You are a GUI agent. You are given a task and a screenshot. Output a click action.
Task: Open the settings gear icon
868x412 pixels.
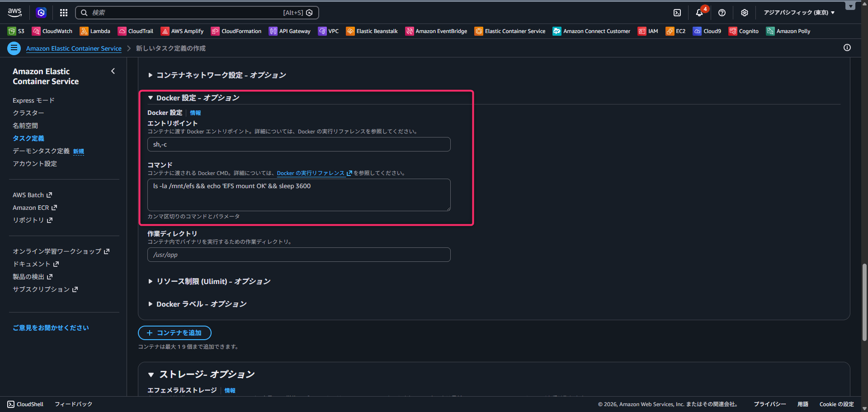coord(745,13)
